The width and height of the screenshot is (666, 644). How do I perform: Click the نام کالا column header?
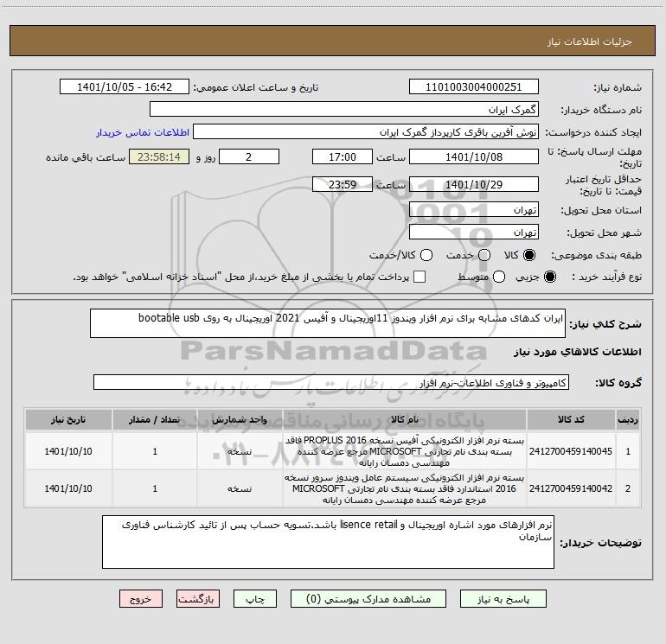pos(405,420)
